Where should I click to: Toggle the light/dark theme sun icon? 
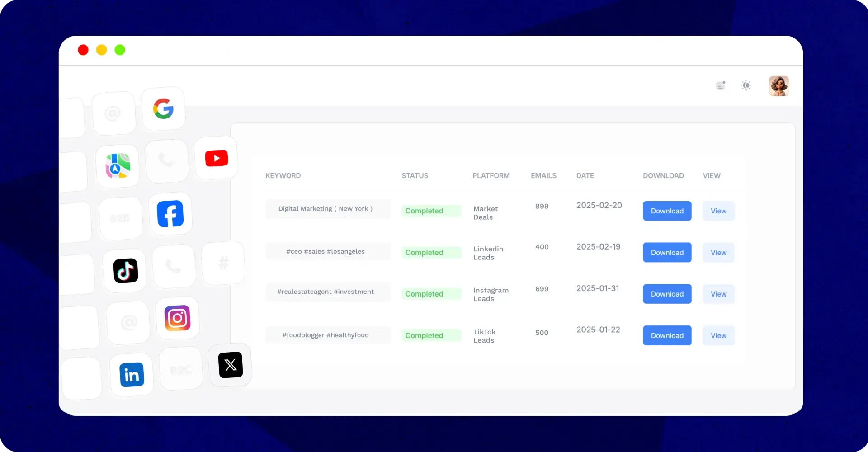tap(746, 85)
